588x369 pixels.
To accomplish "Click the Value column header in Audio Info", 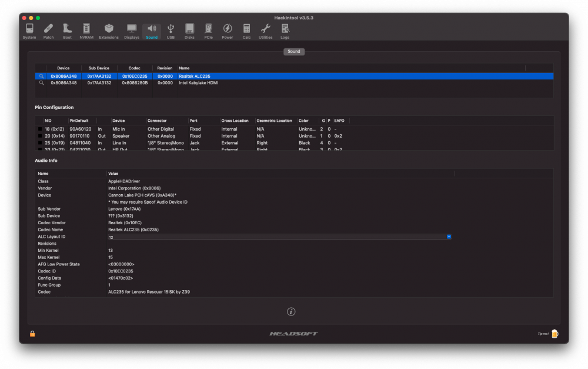I will [x=113, y=174].
